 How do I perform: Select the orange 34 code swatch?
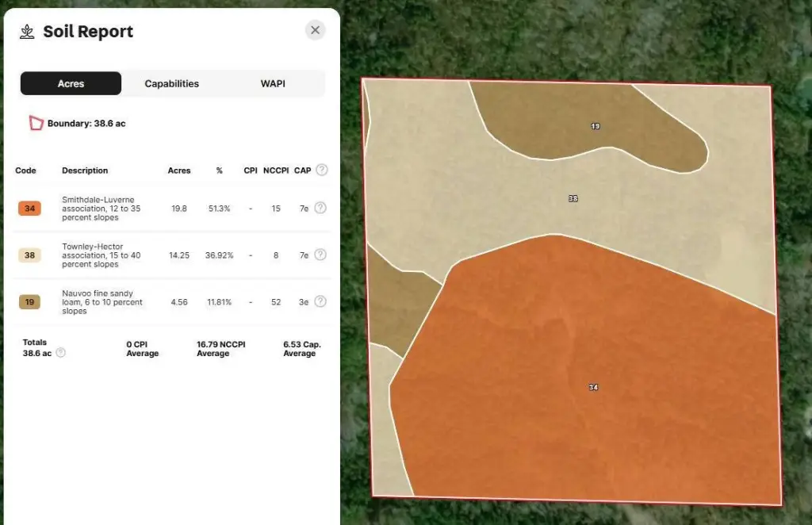[29, 209]
